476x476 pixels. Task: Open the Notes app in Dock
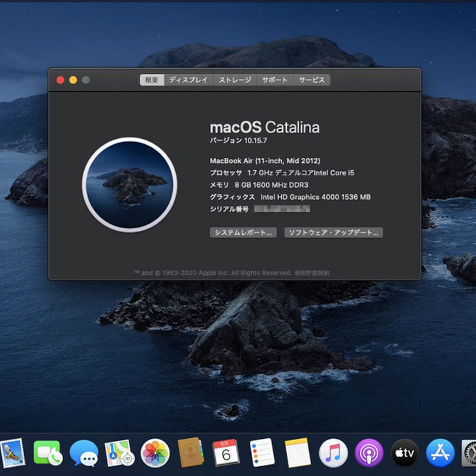point(298,453)
